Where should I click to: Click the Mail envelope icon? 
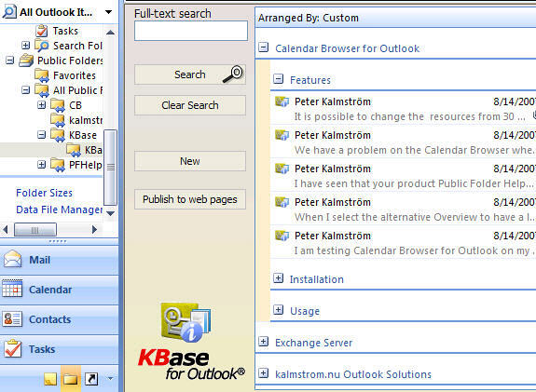pyautogui.click(x=12, y=259)
